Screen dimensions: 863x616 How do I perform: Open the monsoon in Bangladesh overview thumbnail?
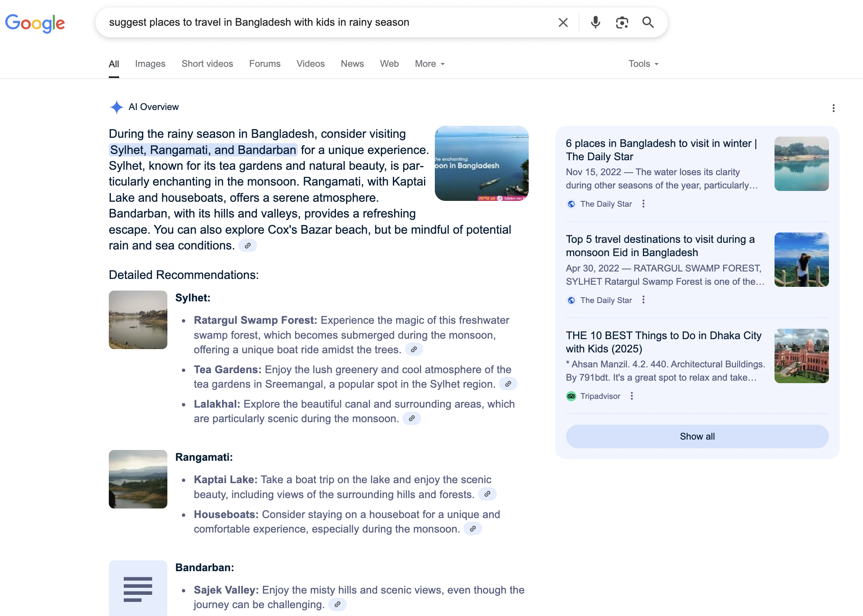[x=481, y=163]
